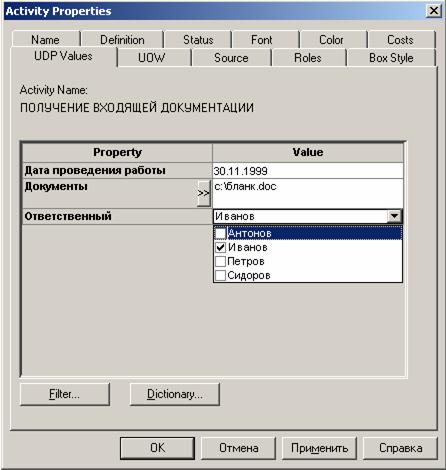Image resolution: width=446 pixels, height=470 pixels.
Task: Check the Антонов checkbox
Action: coord(221,233)
